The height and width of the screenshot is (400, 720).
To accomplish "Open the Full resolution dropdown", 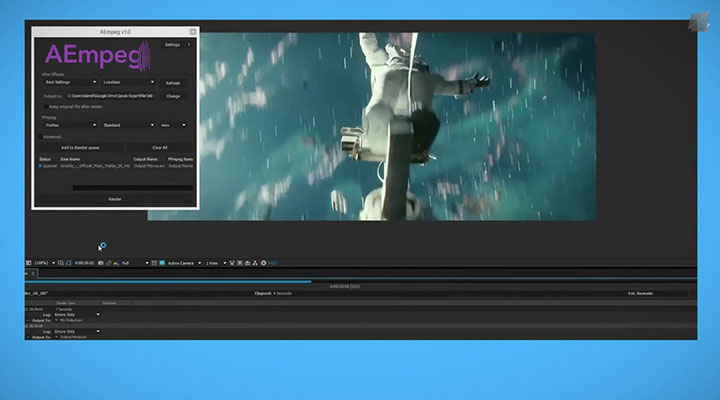I will click(x=135, y=263).
